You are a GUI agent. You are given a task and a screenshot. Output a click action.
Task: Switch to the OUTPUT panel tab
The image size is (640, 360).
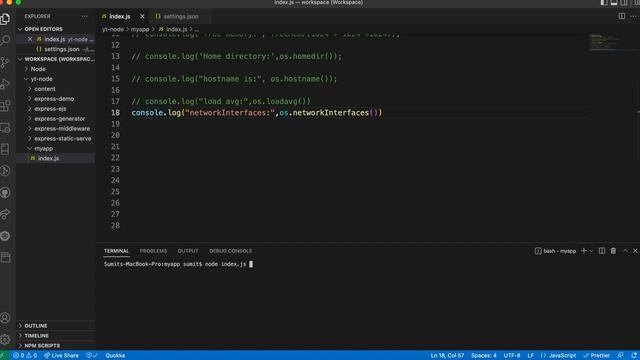click(x=188, y=251)
